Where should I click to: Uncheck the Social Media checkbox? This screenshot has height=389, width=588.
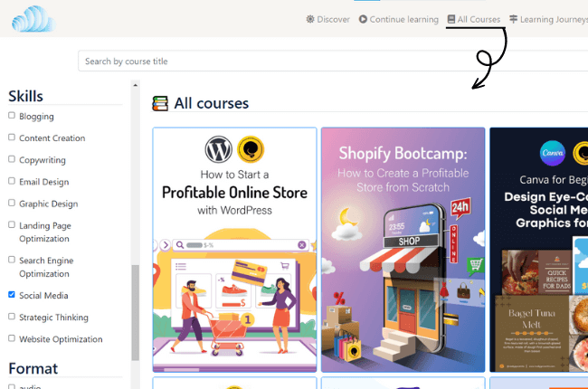click(x=12, y=295)
